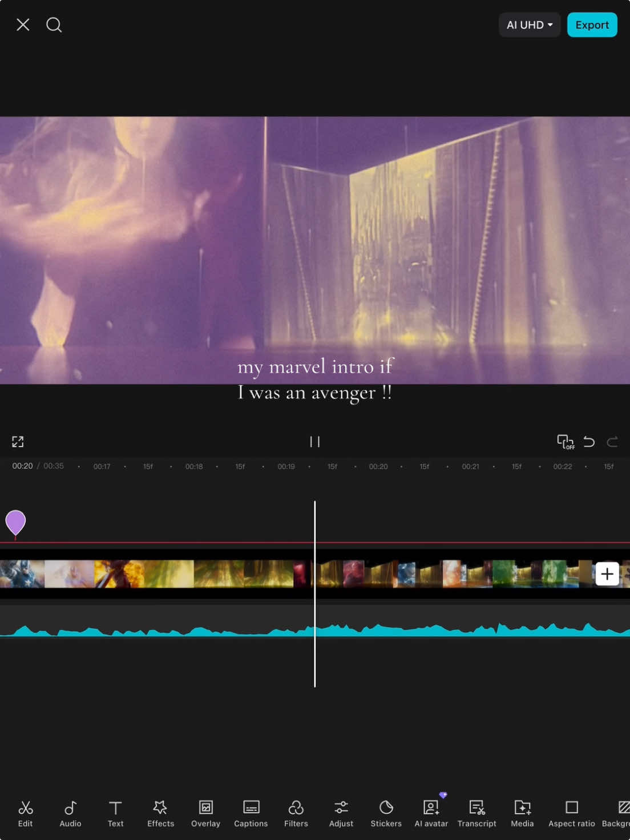Open the Filters tool
This screenshot has height=840, width=630.
coord(296,814)
